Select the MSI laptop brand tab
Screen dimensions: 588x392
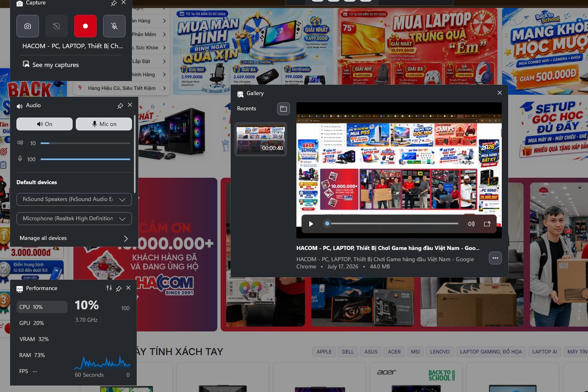click(416, 352)
